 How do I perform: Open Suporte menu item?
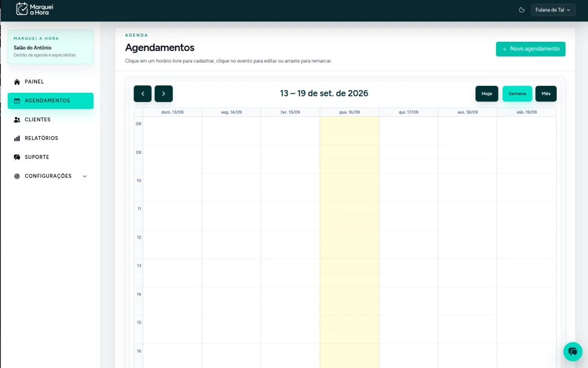coord(51,157)
